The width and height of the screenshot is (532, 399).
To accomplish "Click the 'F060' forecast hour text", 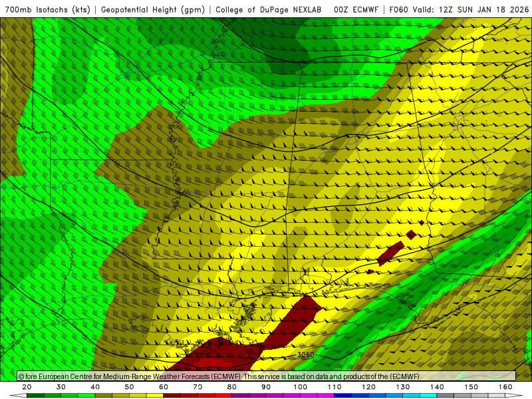I will [x=398, y=9].
